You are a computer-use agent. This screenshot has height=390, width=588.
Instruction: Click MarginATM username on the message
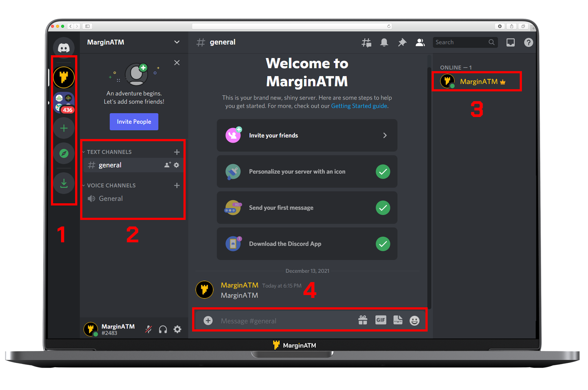click(x=239, y=285)
